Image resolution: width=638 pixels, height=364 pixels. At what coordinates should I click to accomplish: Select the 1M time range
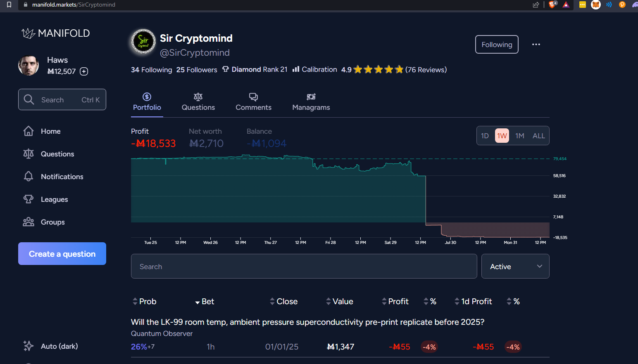[x=520, y=136]
